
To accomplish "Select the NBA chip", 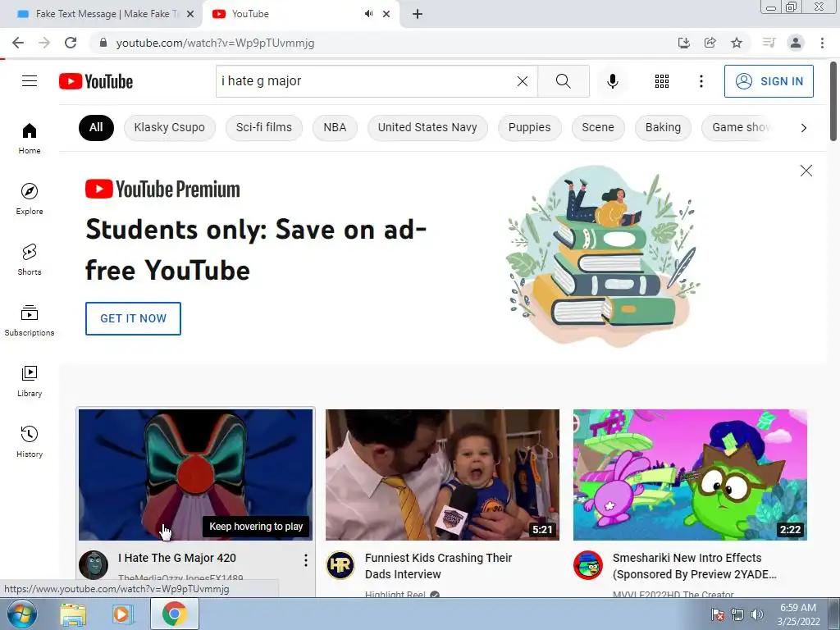I will (335, 127).
